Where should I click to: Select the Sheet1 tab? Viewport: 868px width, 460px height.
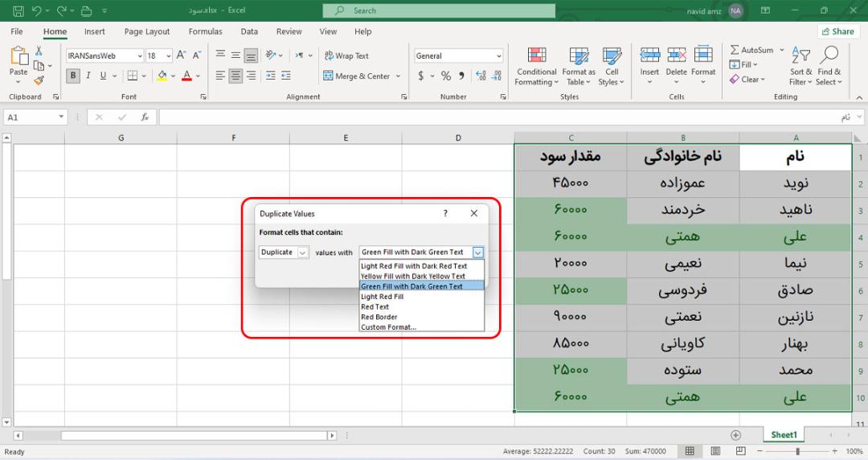coord(784,435)
